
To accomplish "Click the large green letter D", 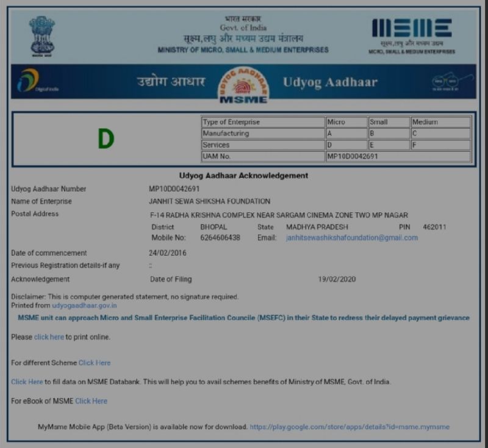I will point(106,140).
